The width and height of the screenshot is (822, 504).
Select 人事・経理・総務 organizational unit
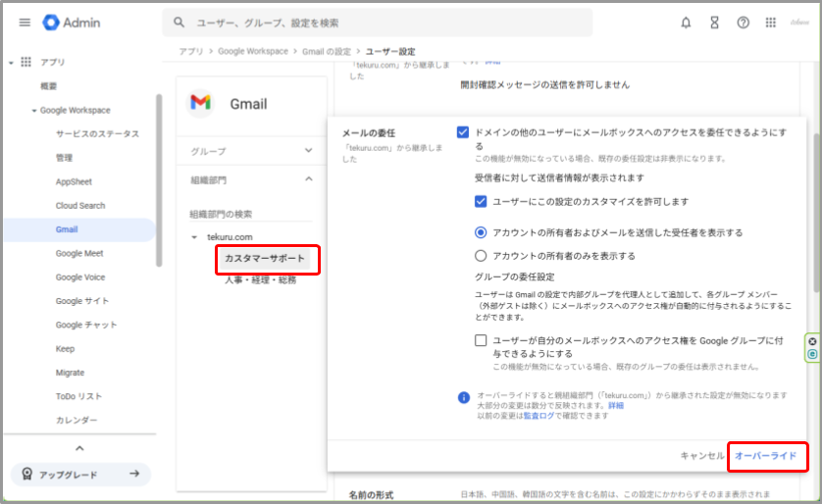coord(261,280)
